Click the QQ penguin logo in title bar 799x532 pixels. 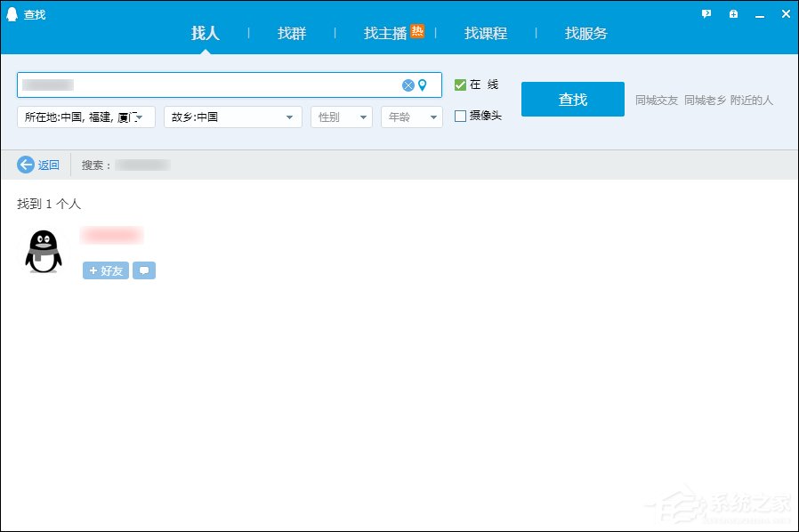[x=12, y=13]
